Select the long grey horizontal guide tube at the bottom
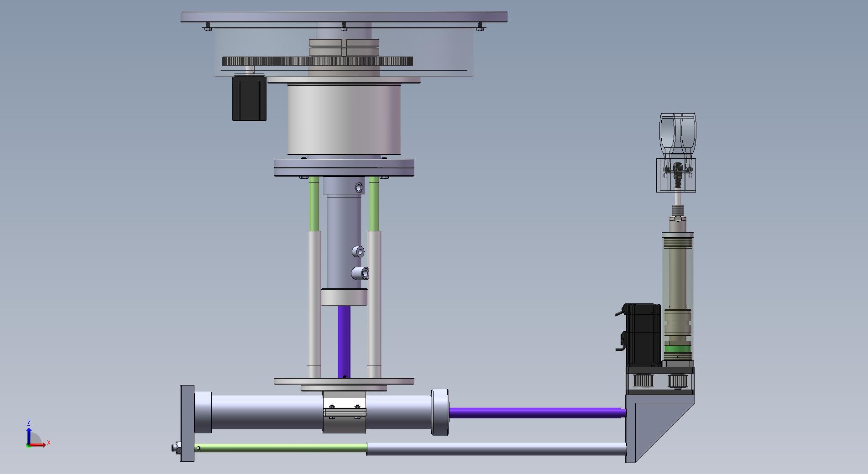868x474 pixels. [x=496, y=449]
